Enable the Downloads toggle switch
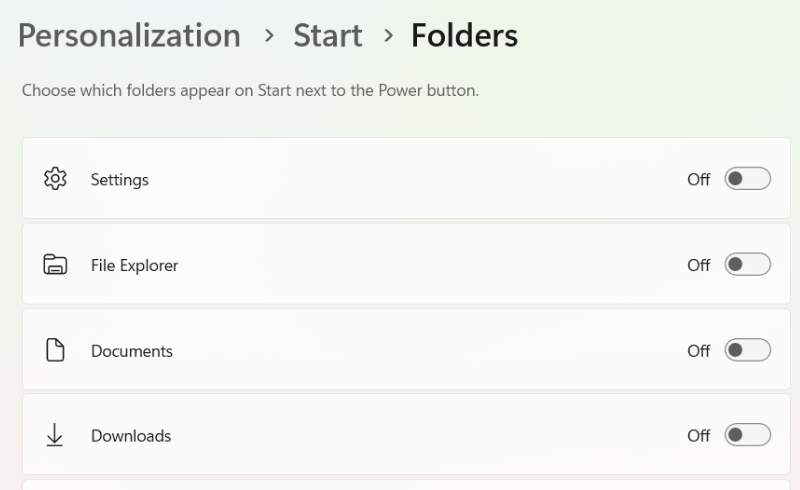This screenshot has height=490, width=800. click(x=747, y=435)
